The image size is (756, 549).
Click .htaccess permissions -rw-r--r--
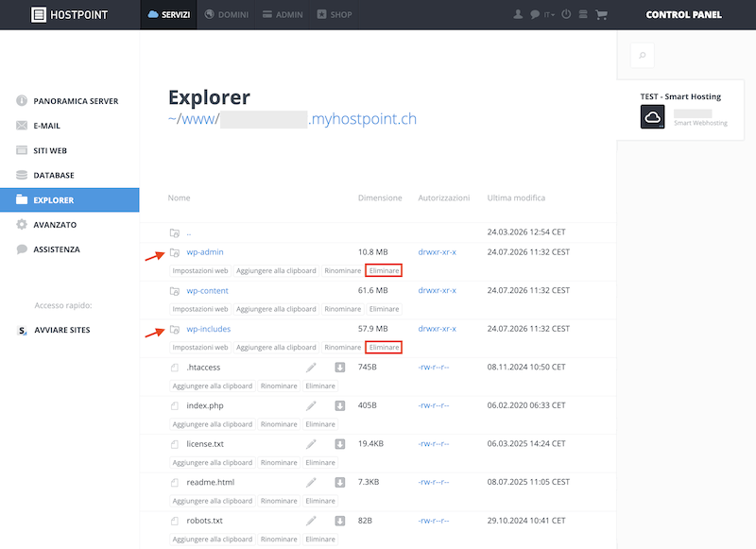pos(434,368)
